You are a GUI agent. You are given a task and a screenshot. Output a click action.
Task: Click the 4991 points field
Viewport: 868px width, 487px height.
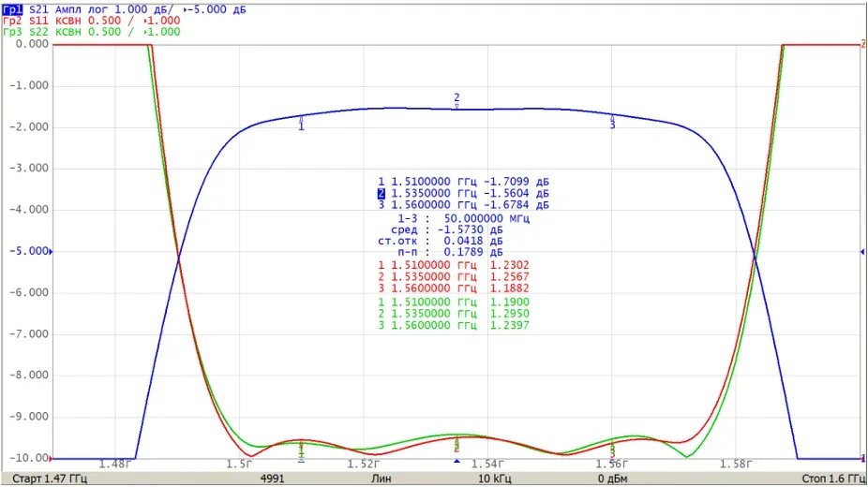(x=272, y=479)
